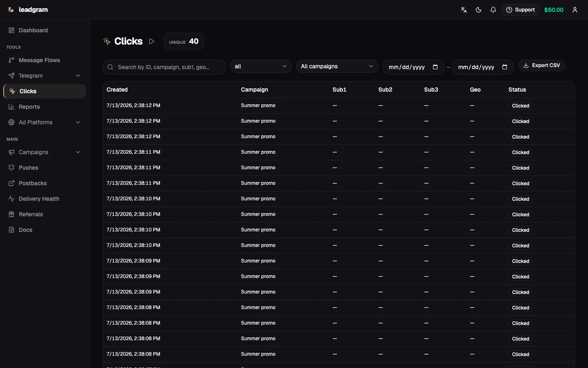The width and height of the screenshot is (588, 368).
Task: Click the Referrals gift icon
Action: pyautogui.click(x=11, y=214)
